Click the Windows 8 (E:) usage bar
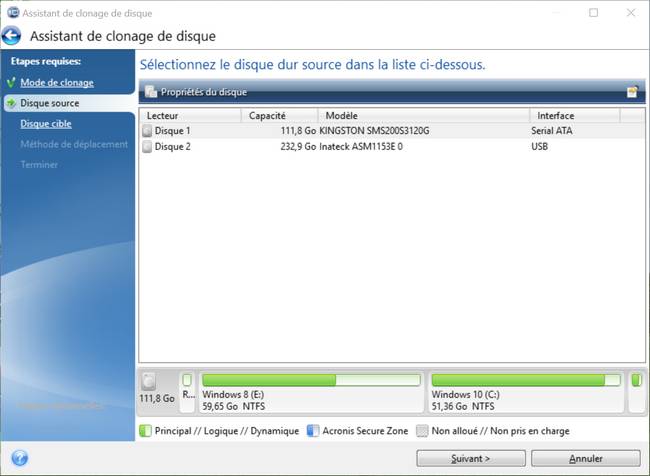This screenshot has width=650, height=476. [311, 380]
